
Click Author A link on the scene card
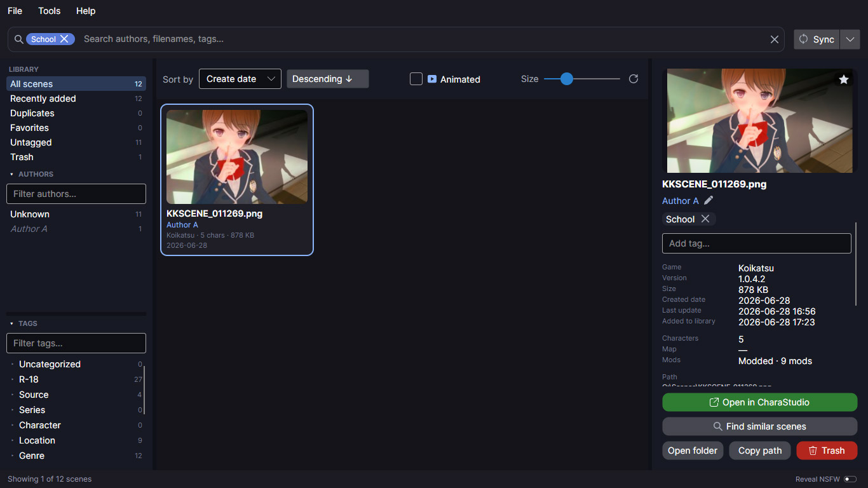pos(182,225)
